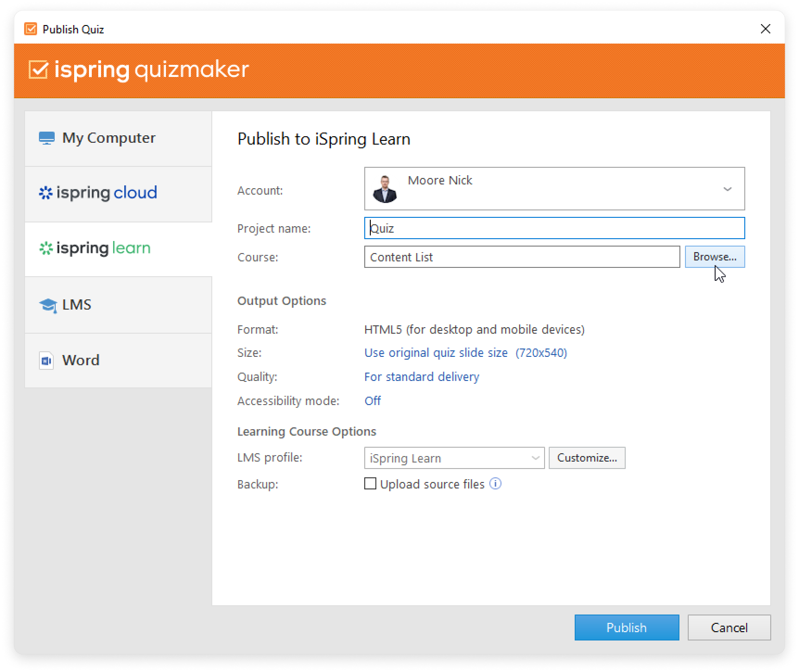Click the iSpring QuizMaker logo checkmark
799x672 pixels.
point(38,70)
